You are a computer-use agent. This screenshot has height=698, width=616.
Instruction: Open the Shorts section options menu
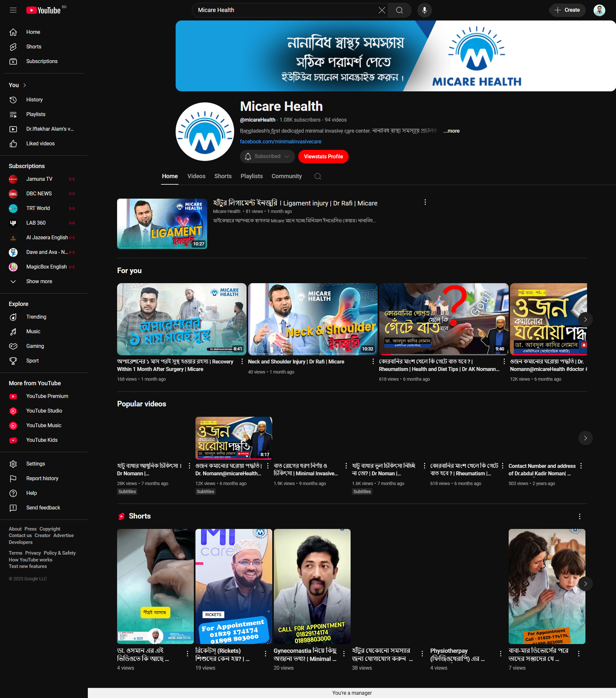580,517
